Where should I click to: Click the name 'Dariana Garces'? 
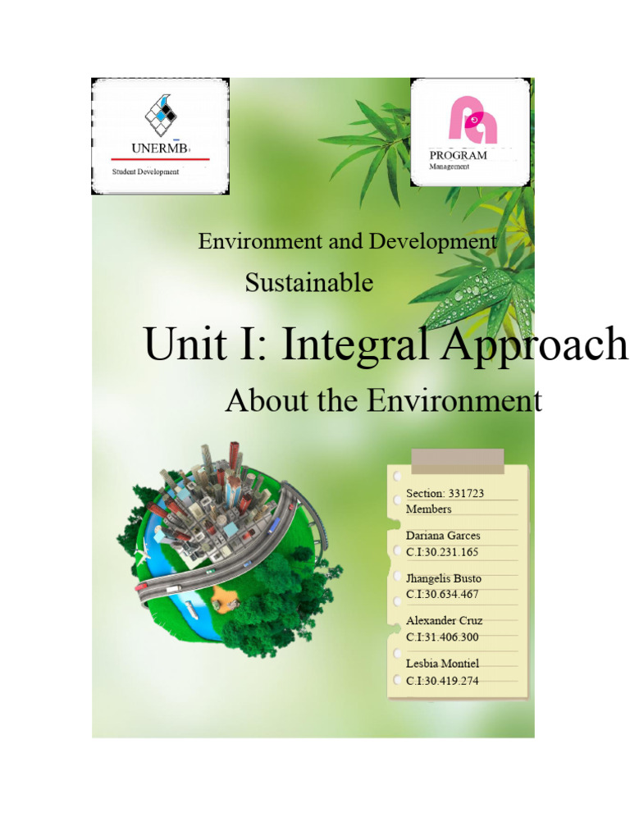(443, 536)
